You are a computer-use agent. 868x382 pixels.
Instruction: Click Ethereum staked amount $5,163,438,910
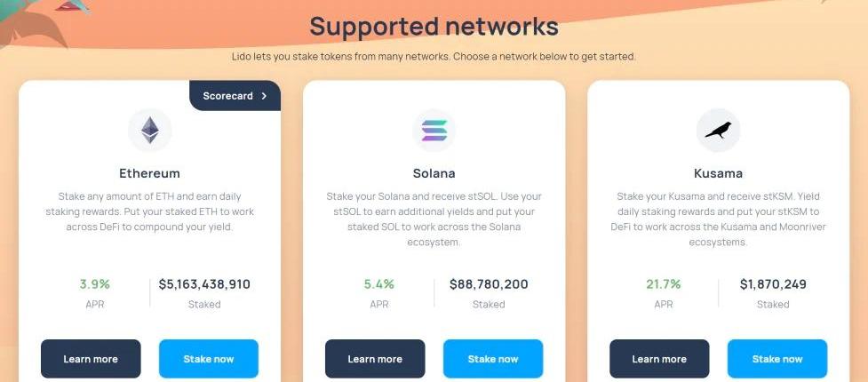click(204, 284)
